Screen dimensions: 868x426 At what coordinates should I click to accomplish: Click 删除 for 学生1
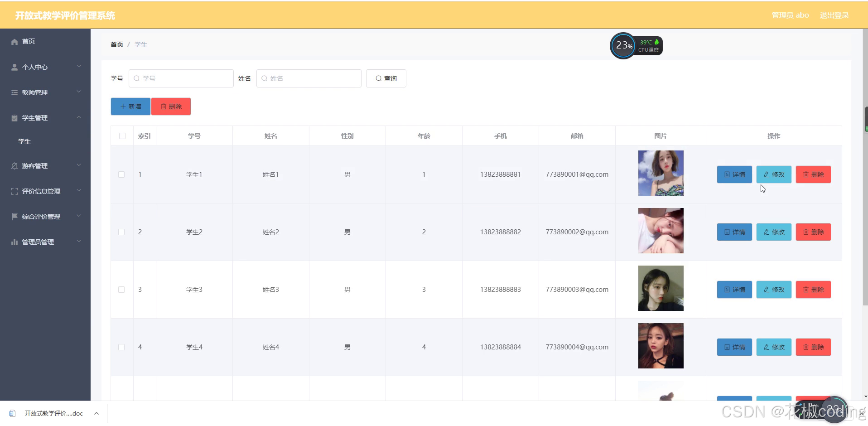pos(813,174)
